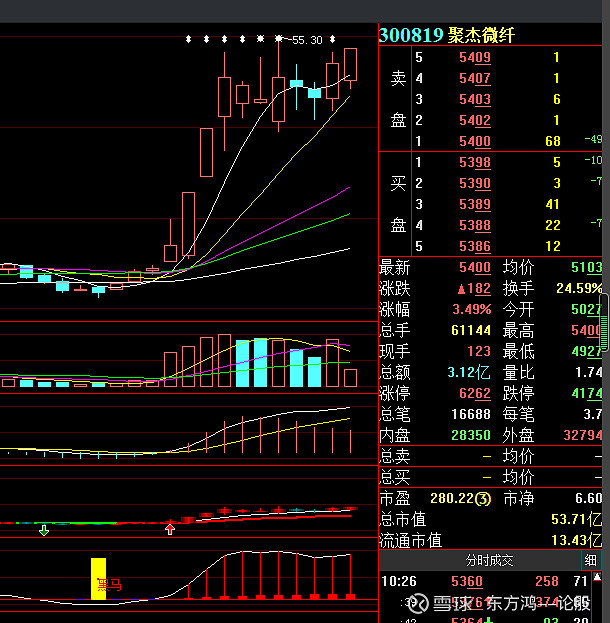Click the 量比 value 1.74
This screenshot has height=623, width=610.
tap(589, 373)
